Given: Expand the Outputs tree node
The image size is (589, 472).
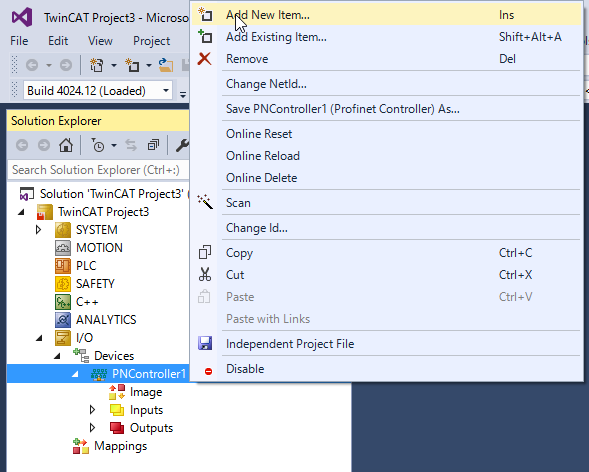Looking at the screenshot, I should point(92,428).
